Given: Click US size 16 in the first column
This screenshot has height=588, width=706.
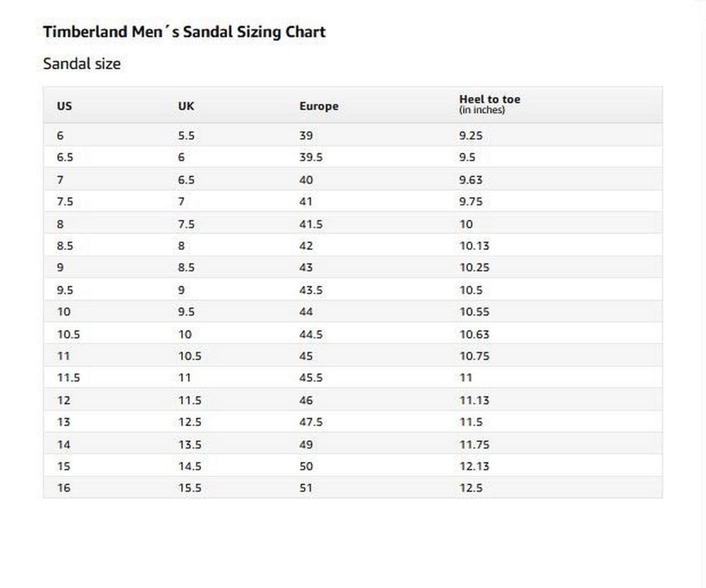Looking at the screenshot, I should pyautogui.click(x=64, y=488).
